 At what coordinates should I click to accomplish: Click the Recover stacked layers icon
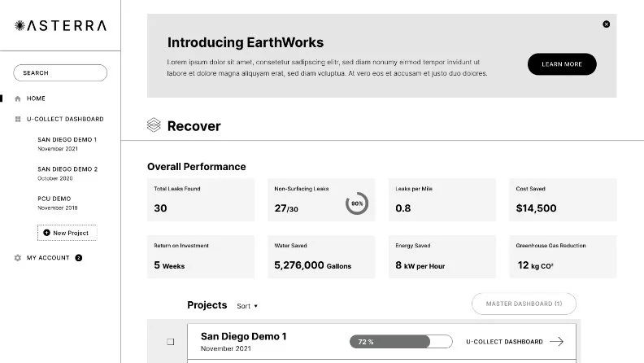[154, 125]
